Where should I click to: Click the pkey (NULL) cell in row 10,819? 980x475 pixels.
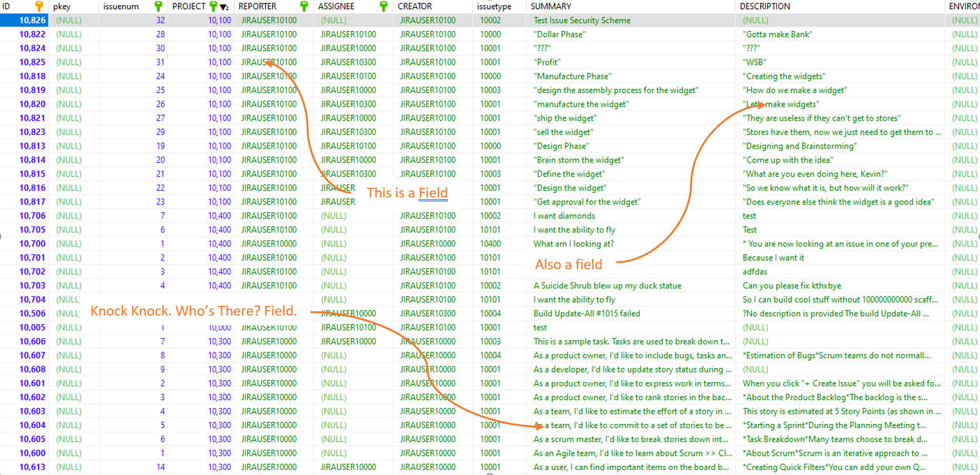tap(69, 90)
